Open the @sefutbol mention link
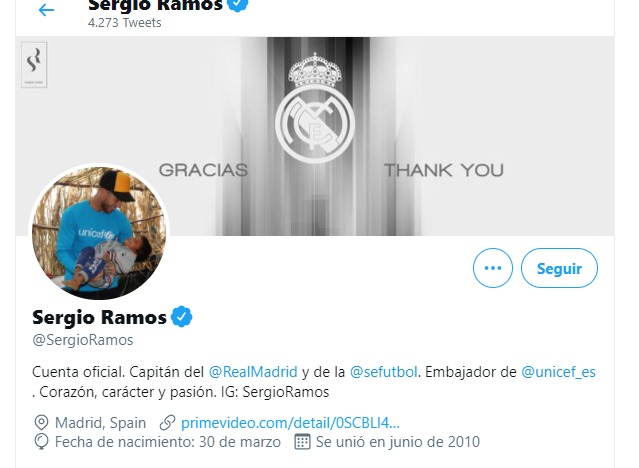The width and height of the screenshot is (639, 468). pos(383,372)
